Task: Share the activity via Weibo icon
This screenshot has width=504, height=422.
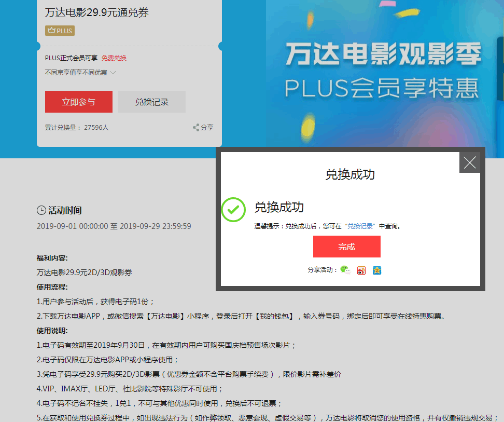Action: [361, 270]
